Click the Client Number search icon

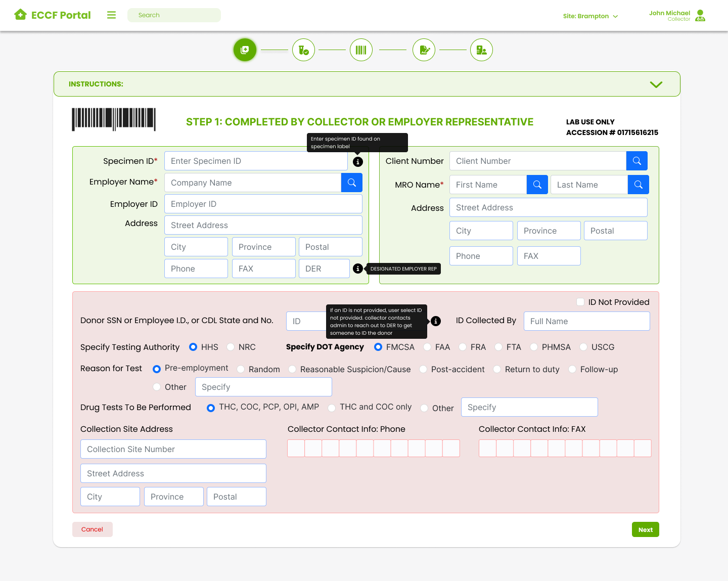coord(637,161)
